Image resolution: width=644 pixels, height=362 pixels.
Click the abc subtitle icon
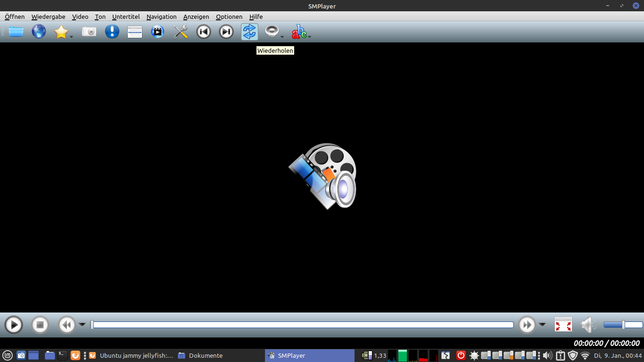(299, 32)
